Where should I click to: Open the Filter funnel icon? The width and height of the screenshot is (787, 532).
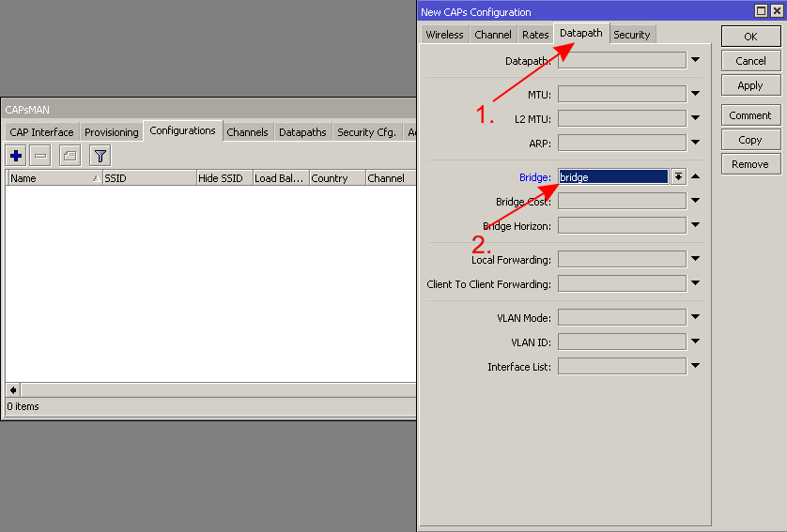(x=100, y=156)
